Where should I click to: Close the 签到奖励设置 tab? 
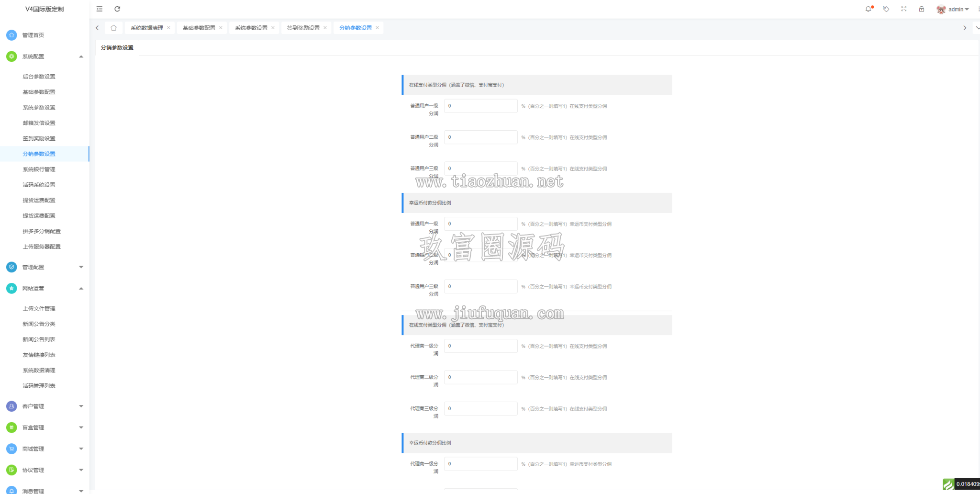[x=325, y=28]
